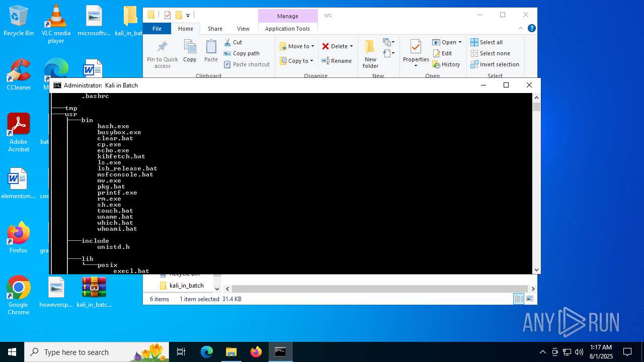Customize Quick Access Toolbar dropdown
The height and width of the screenshot is (362, 644).
click(x=188, y=16)
